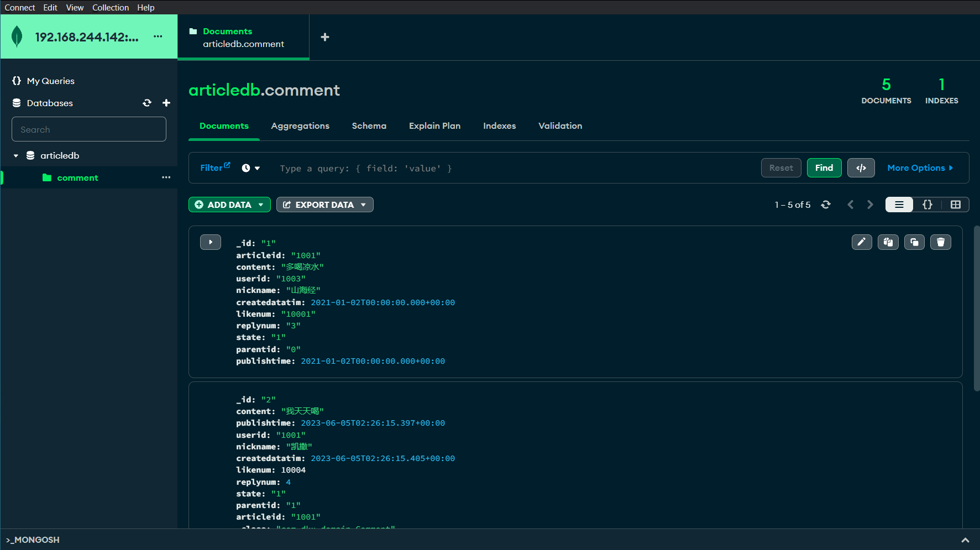The height and width of the screenshot is (550, 980).
Task: Open connection options ellipsis menu
Action: point(158,36)
